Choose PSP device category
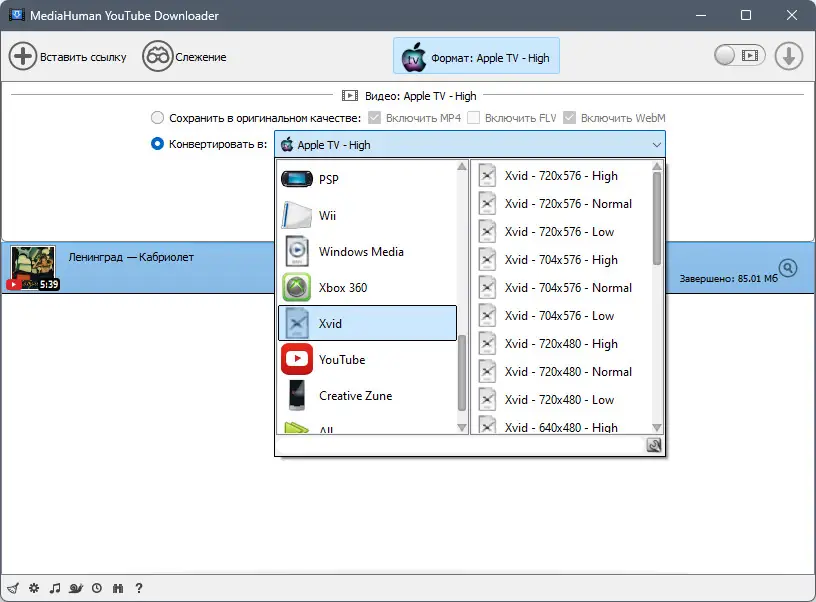The image size is (816, 602). [x=367, y=179]
